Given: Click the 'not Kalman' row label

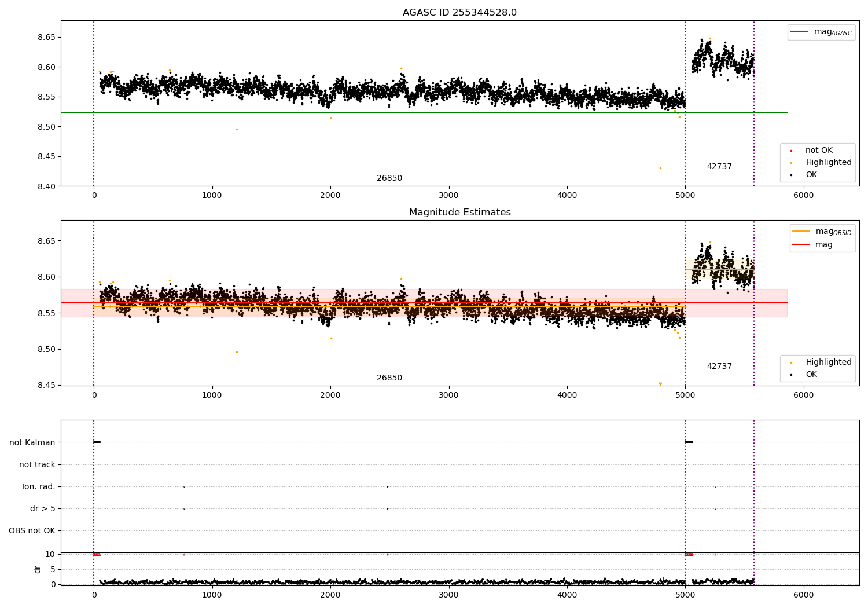Looking at the screenshot, I should pyautogui.click(x=32, y=443).
